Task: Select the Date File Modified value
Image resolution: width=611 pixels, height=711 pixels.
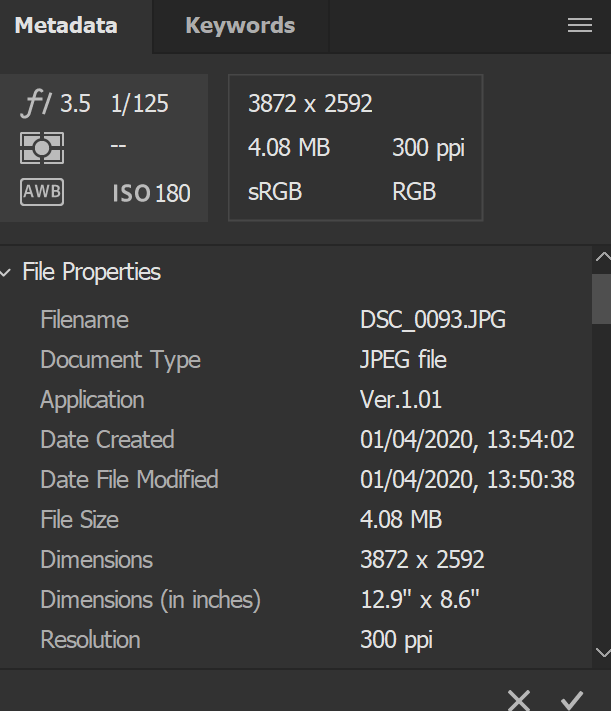Action: (467, 480)
